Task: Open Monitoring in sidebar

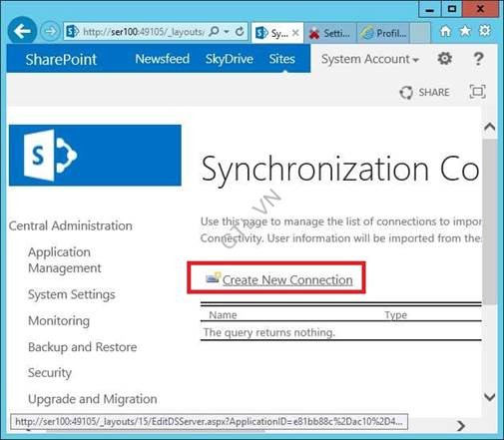Action: pyautogui.click(x=59, y=321)
